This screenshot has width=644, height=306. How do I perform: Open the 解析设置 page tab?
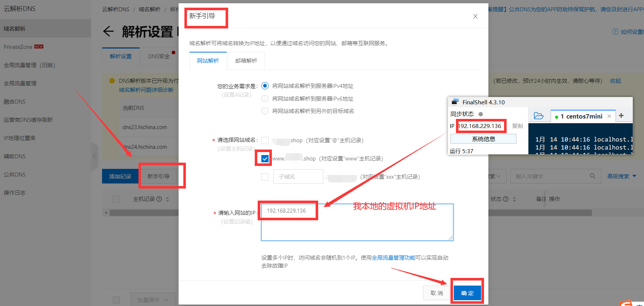point(121,57)
